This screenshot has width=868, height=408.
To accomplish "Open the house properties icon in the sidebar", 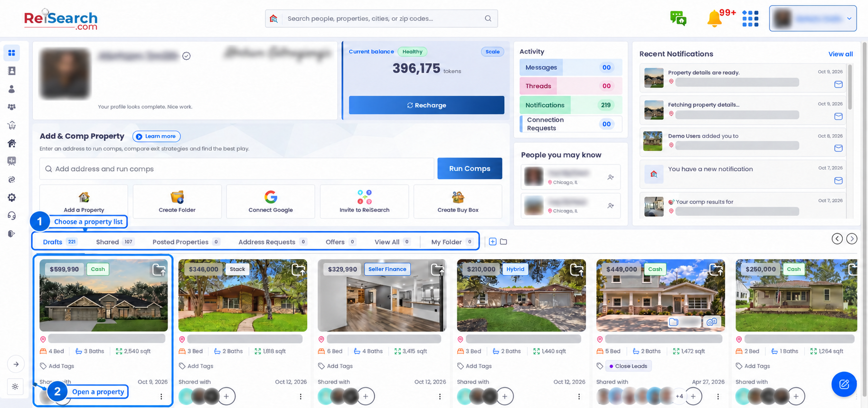I will pos(12,143).
